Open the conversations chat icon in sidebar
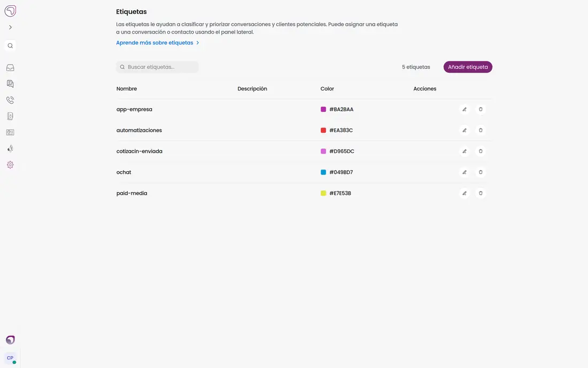 pos(11,83)
